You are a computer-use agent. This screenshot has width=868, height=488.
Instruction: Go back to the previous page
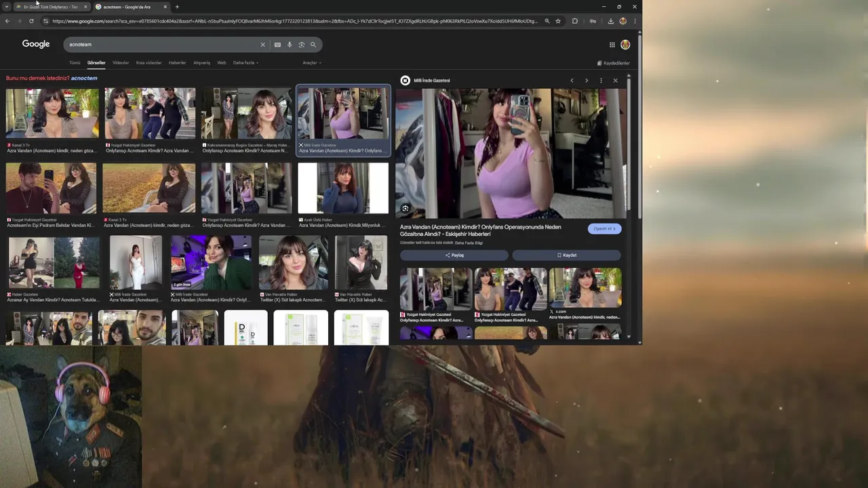coord(7,21)
